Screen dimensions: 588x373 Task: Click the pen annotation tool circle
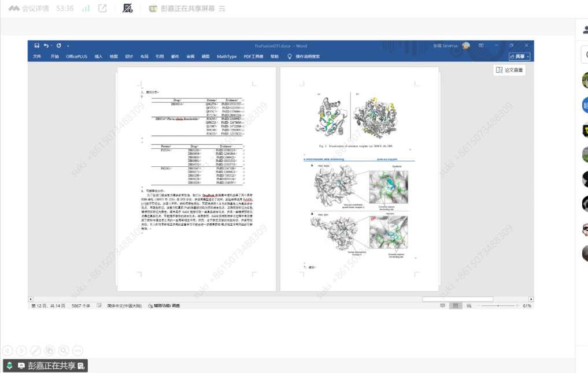(35, 350)
